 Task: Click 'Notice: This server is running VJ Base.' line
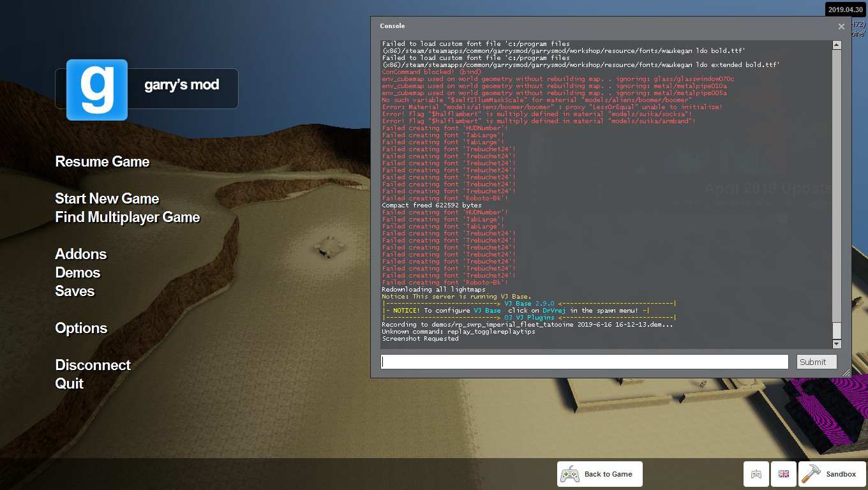456,297
